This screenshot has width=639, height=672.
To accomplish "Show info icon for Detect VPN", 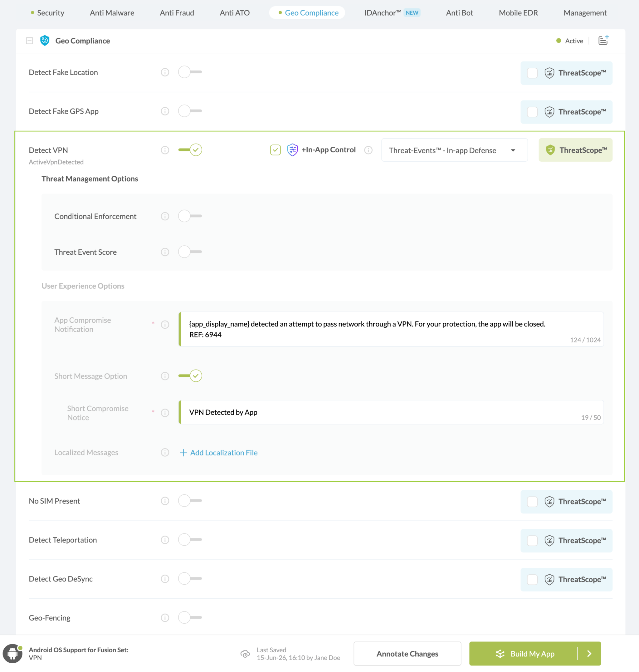I will tap(165, 150).
